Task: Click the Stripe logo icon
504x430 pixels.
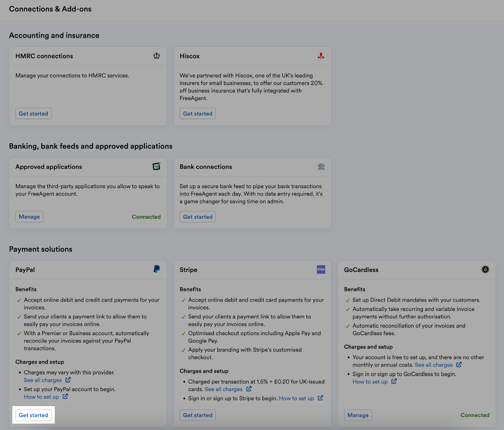Action: [321, 269]
